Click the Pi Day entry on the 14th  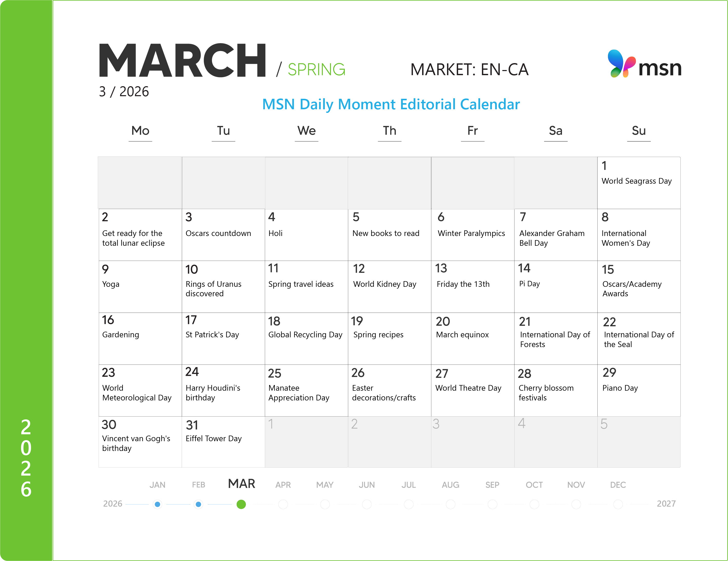[x=529, y=284]
